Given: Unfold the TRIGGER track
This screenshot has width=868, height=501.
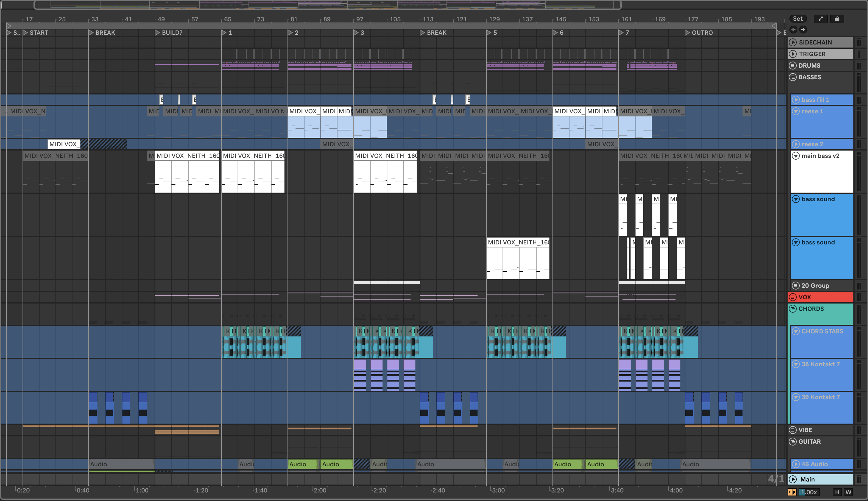Looking at the screenshot, I should pyautogui.click(x=793, y=54).
